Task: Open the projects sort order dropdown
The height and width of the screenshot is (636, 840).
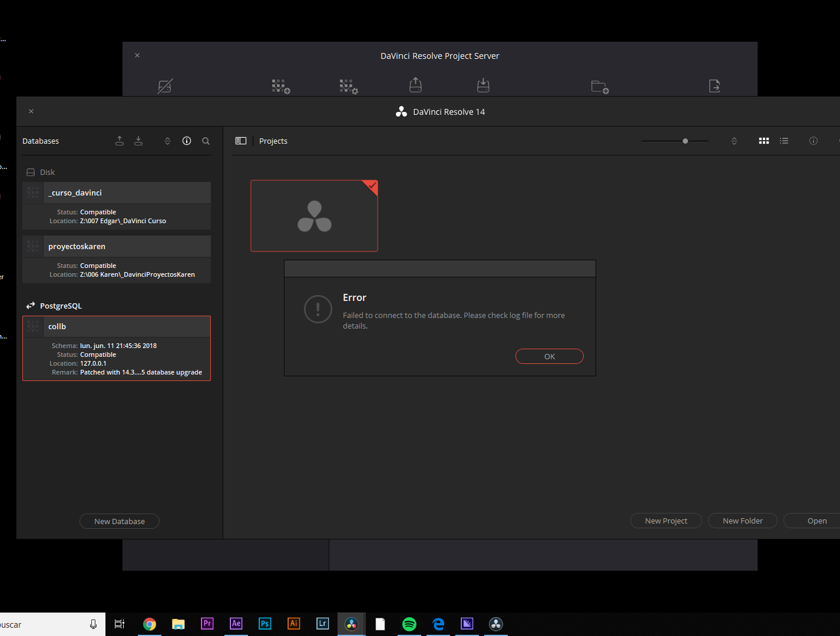Action: click(734, 141)
